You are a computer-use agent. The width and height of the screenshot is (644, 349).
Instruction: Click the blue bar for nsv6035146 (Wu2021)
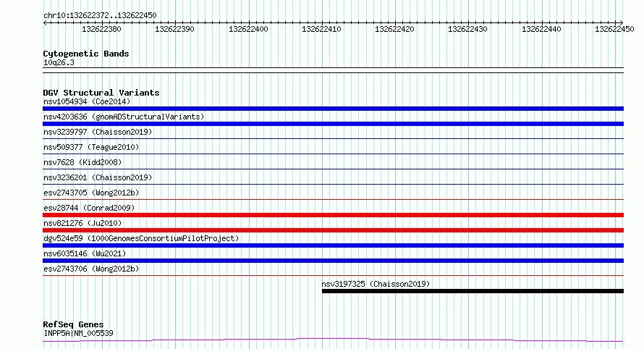pyautogui.click(x=333, y=261)
